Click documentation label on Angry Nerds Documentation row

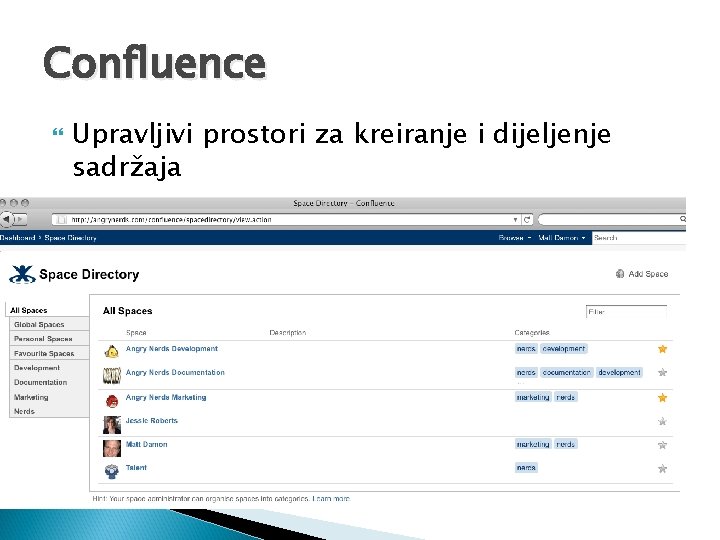(x=567, y=372)
